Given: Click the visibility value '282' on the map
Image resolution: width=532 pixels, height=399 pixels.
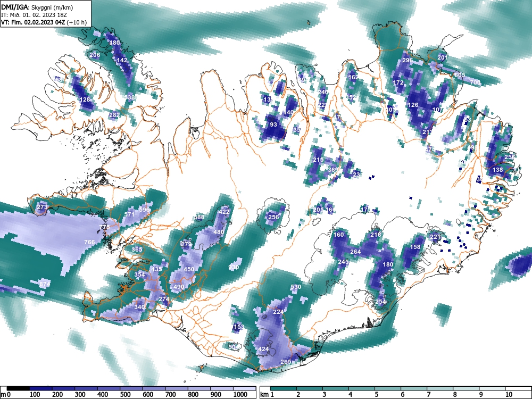Looking at the screenshot, I should click(114, 115).
